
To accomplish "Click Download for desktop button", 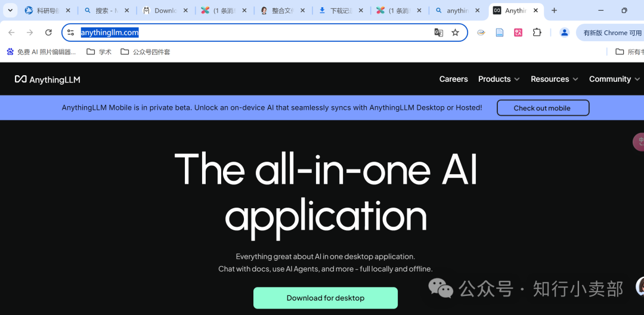I will (326, 298).
